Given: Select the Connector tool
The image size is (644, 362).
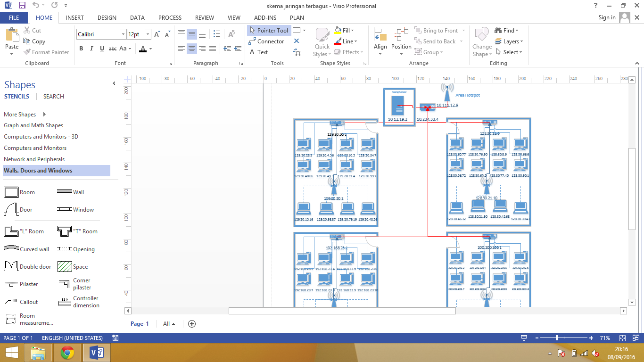Looking at the screenshot, I should [x=267, y=41].
